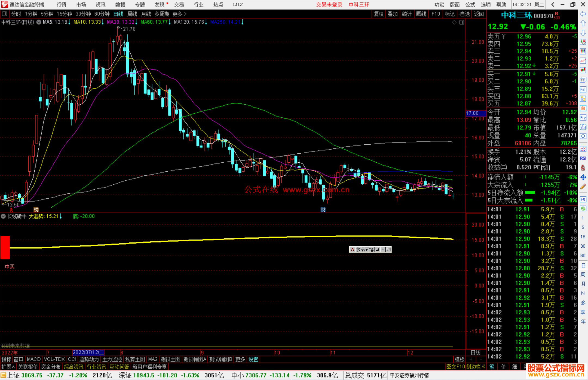The image size is (588, 380).
Task: Switch to the 周线 weekly period tab
Action: 132,14
